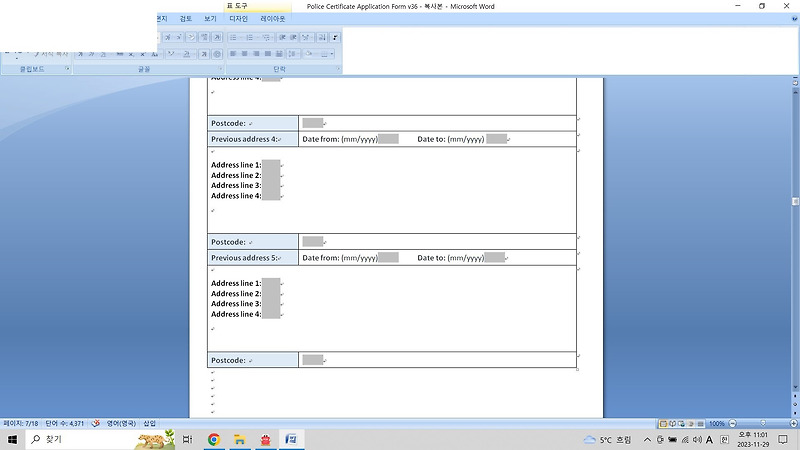
Task: Click the zoom slider handle
Action: coord(763,423)
